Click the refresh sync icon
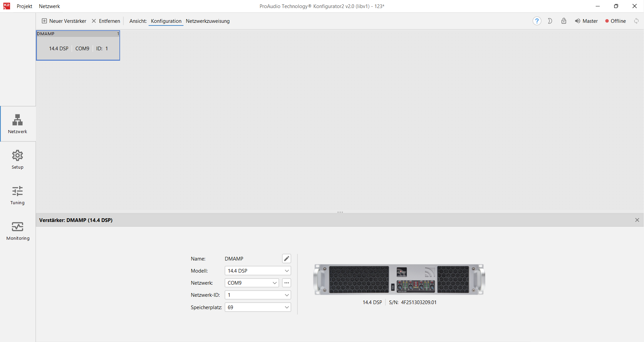The width and height of the screenshot is (644, 342). [x=636, y=21]
